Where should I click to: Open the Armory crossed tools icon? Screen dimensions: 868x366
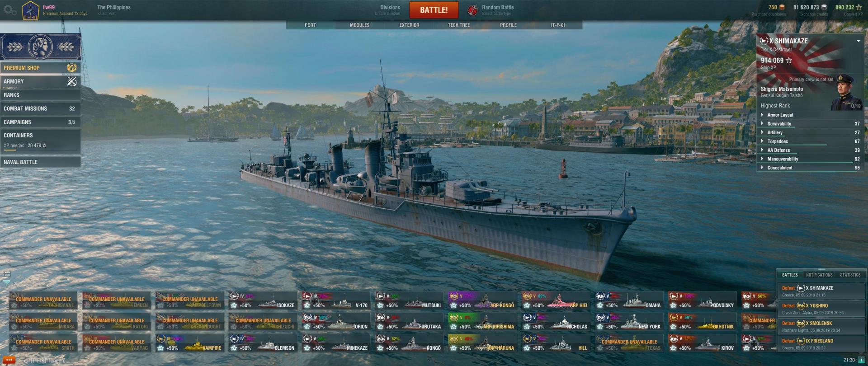(72, 81)
